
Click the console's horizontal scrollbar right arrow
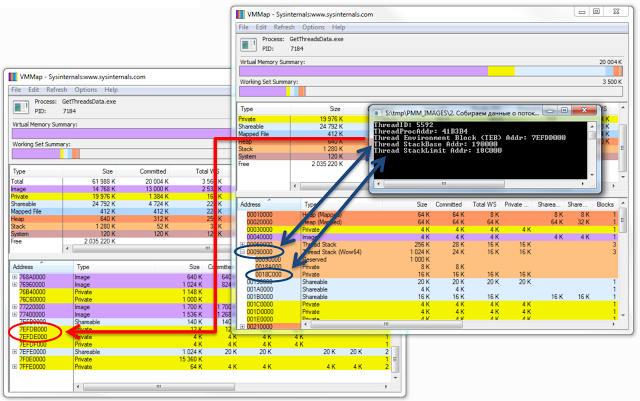[582, 184]
